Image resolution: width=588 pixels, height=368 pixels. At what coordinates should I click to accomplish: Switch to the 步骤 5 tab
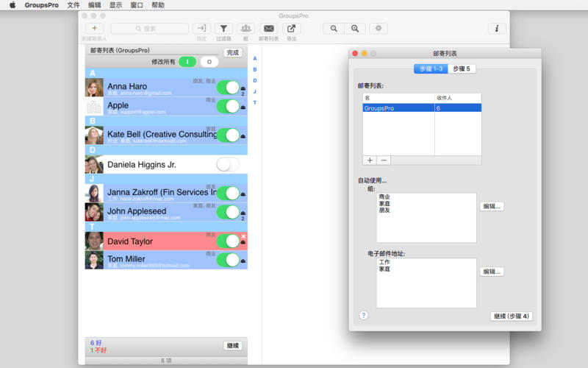462,68
